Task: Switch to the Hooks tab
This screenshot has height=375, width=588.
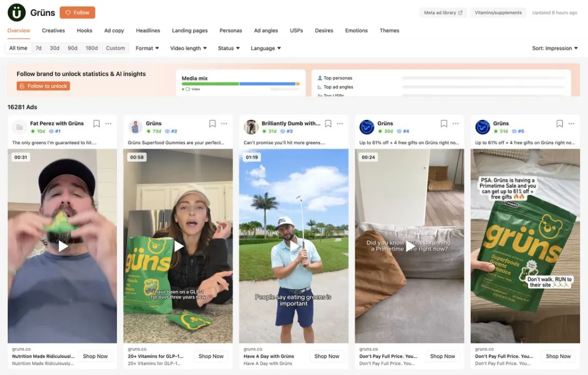Action: point(84,30)
